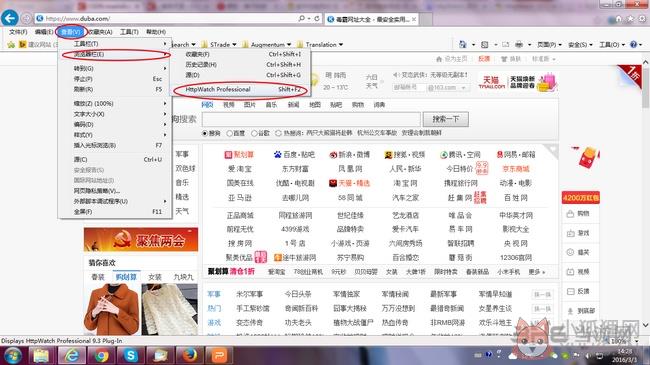This screenshot has width=650, height=365.
Task: Open the 文件(F) menu
Action: pos(18,32)
